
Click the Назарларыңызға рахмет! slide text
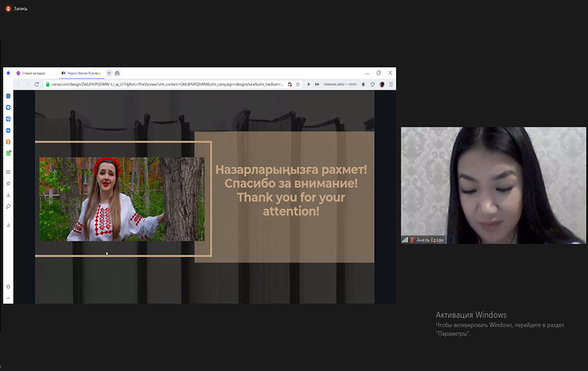click(x=291, y=170)
